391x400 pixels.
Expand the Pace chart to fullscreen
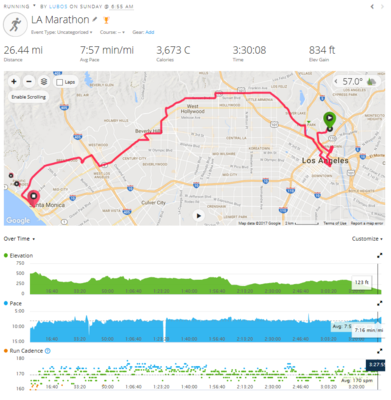(380, 303)
